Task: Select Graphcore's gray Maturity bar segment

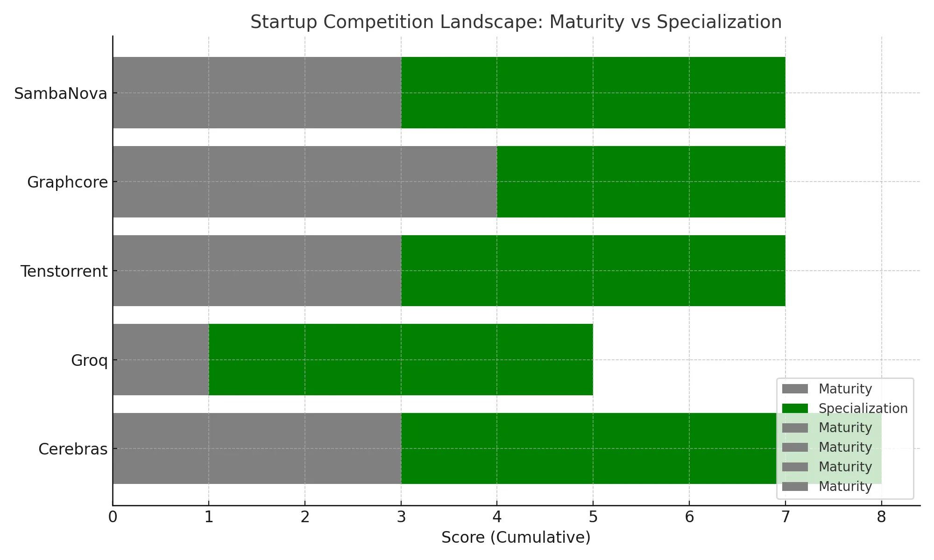Action: coord(304,182)
